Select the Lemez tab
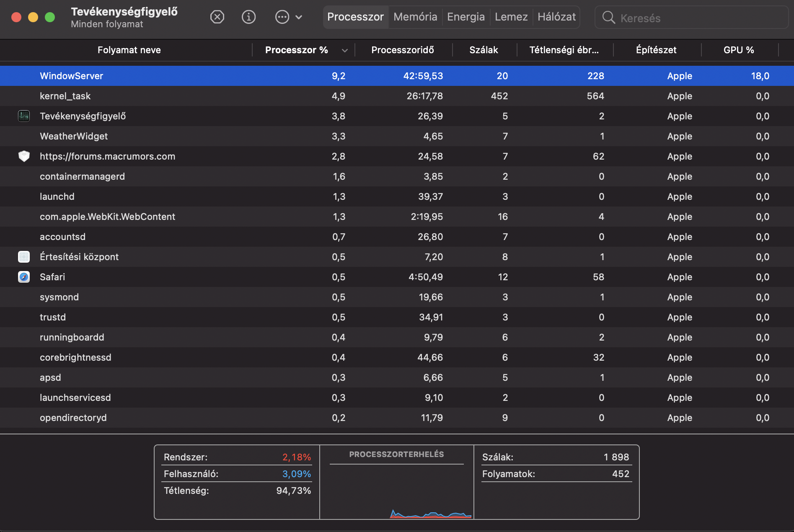The image size is (794, 532). pos(511,17)
